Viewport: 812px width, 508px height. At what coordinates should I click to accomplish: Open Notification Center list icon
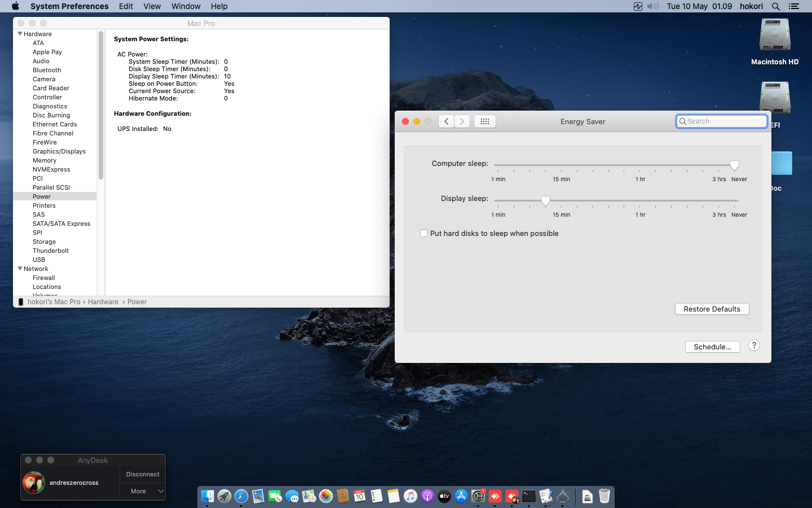794,6
